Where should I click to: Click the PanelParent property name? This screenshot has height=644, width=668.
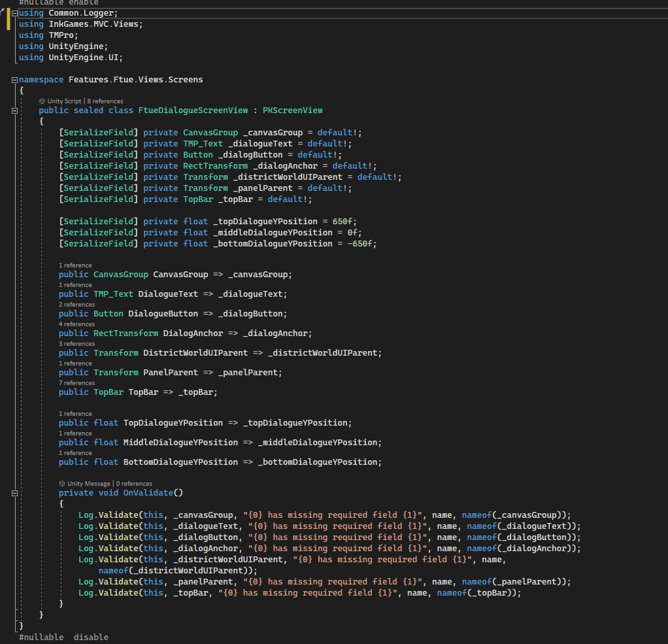pos(171,373)
